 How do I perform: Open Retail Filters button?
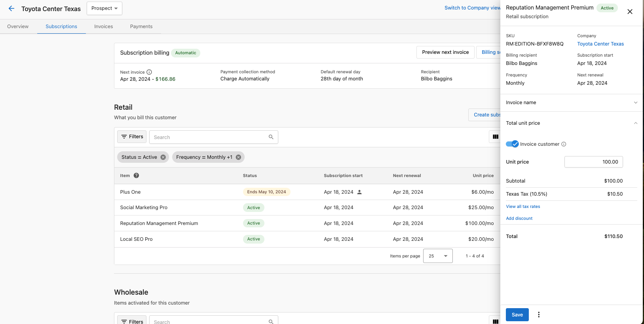[x=132, y=137]
